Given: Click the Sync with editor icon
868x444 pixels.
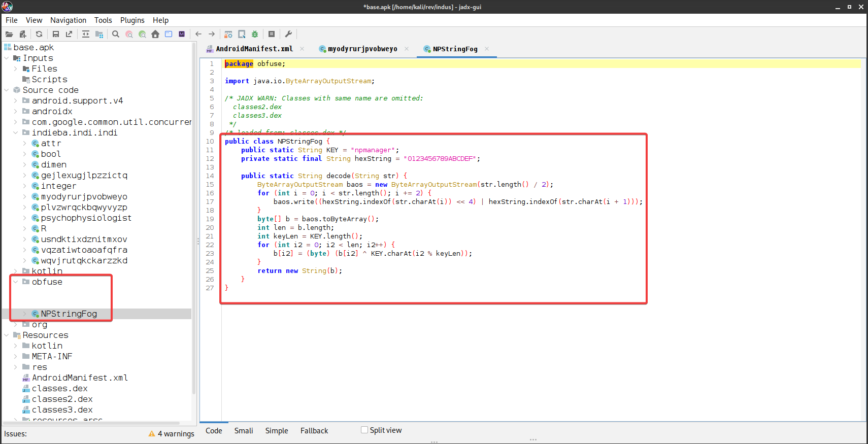Looking at the screenshot, I should (86, 34).
